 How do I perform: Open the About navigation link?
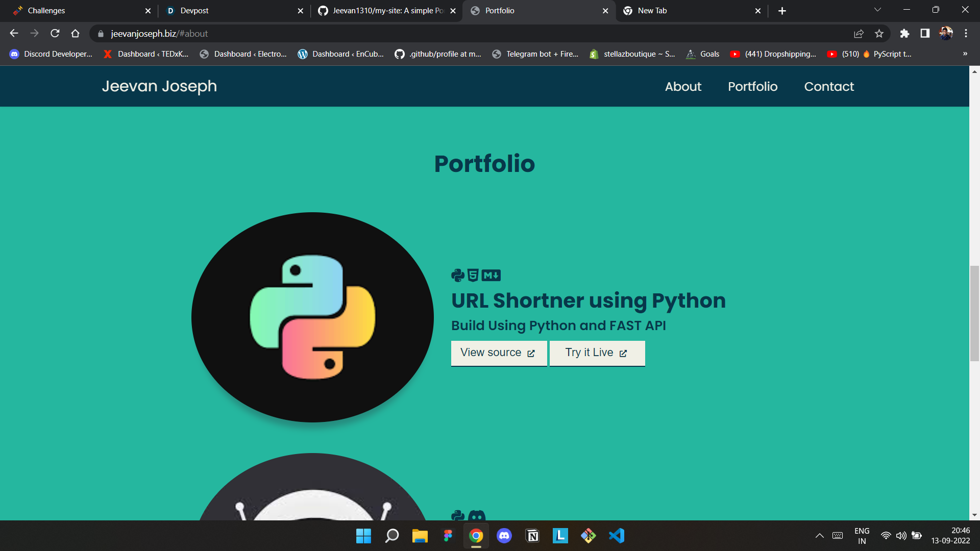point(683,87)
